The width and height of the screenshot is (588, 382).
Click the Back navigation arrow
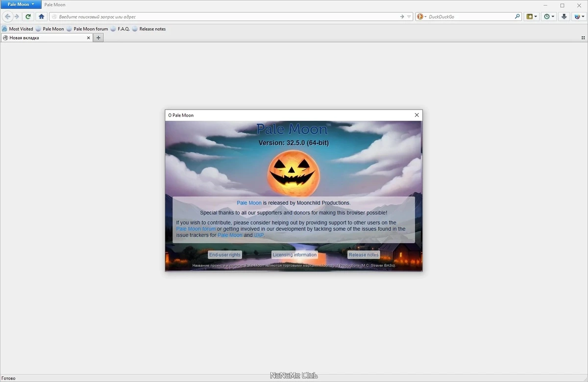(7, 17)
